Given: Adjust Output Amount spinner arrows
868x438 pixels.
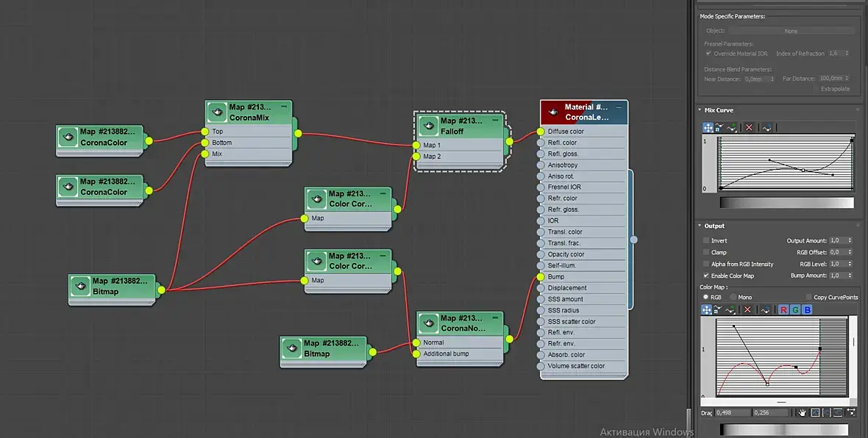Looking at the screenshot, I should pos(850,240).
